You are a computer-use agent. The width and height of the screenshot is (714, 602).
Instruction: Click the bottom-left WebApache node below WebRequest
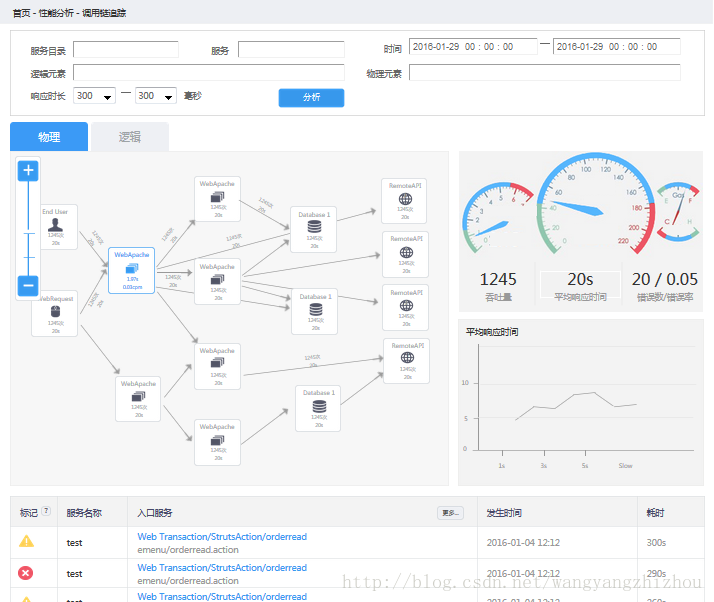(138, 399)
